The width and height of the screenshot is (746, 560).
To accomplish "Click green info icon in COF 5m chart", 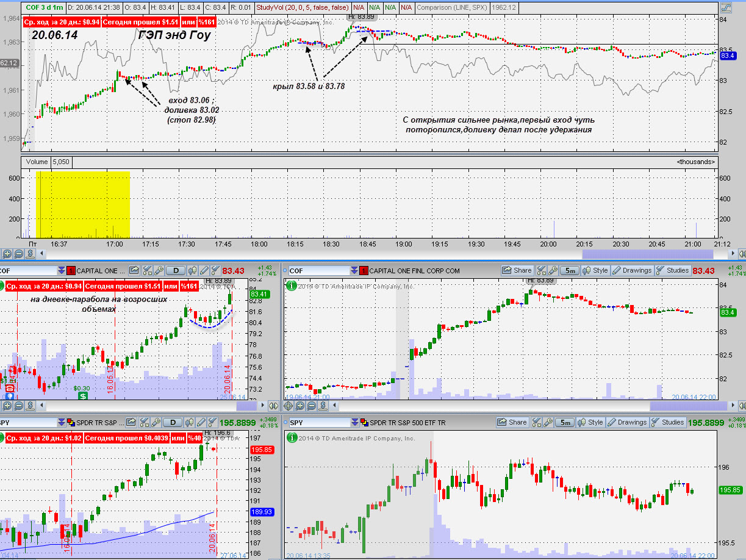I will 291,285.
